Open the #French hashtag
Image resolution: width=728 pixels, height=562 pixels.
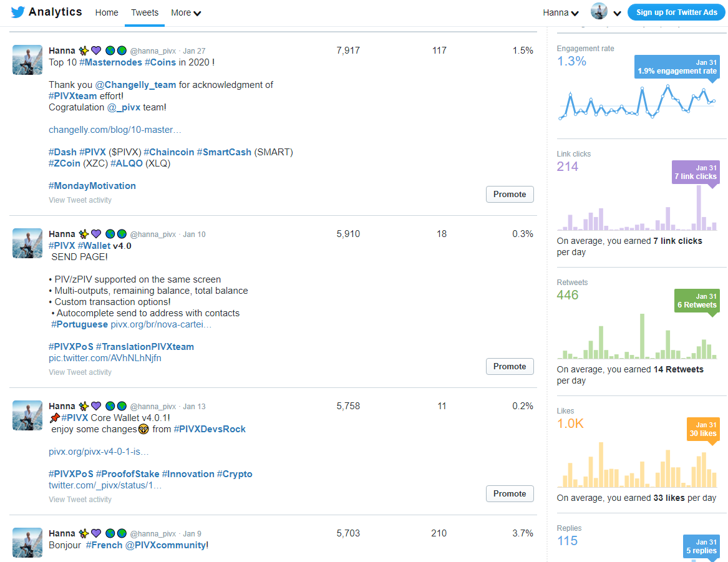coord(104,545)
